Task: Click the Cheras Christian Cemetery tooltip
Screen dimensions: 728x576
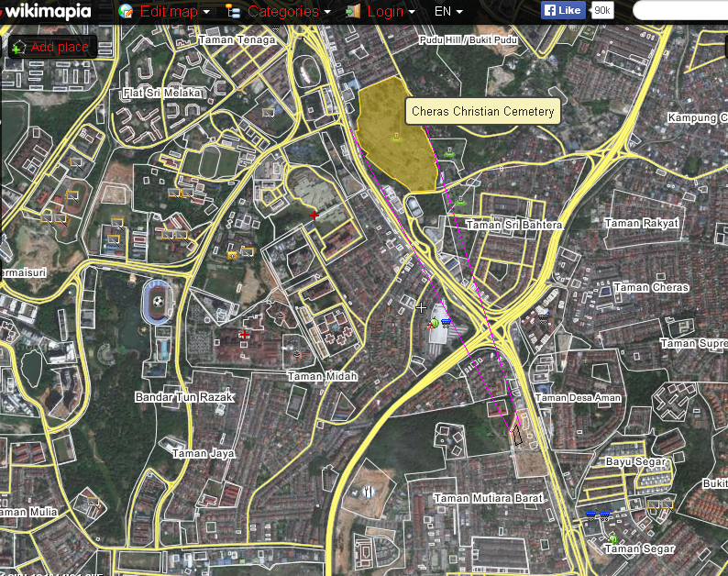Action: point(483,111)
